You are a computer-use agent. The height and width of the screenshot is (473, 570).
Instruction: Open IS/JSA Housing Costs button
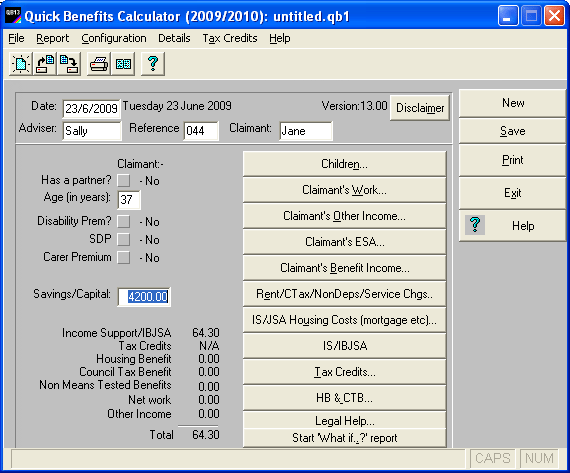[344, 320]
